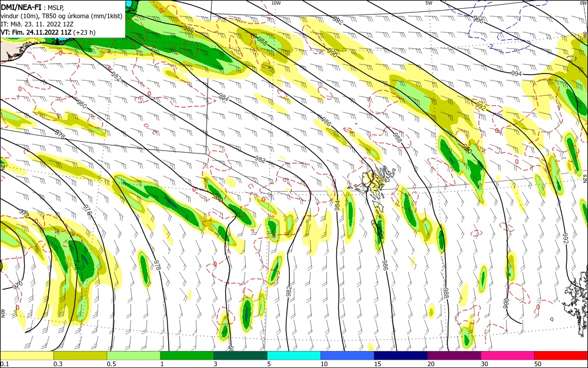The image size is (588, 368).
Task: Click the "vindur (10m), T850 og úrkoma" description line
Action: [62, 16]
